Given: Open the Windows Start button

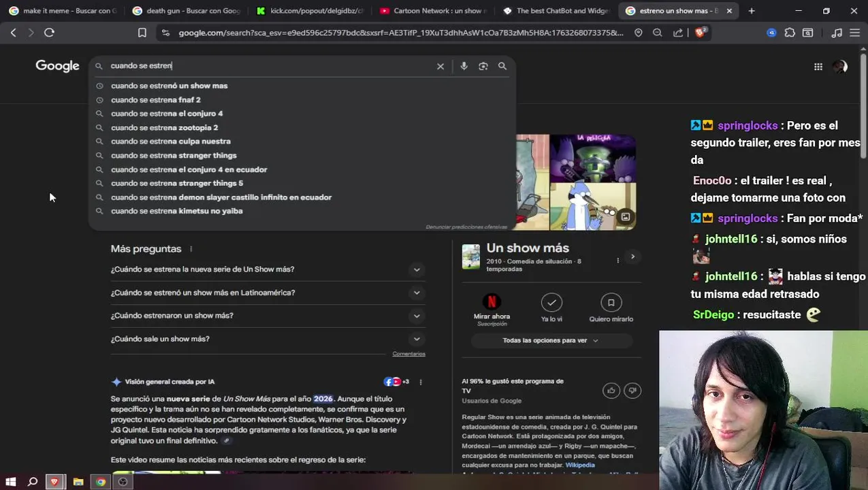Looking at the screenshot, I should pos(10,482).
